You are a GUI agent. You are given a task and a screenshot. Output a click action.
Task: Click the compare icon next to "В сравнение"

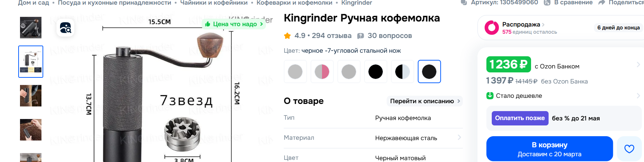point(547,3)
